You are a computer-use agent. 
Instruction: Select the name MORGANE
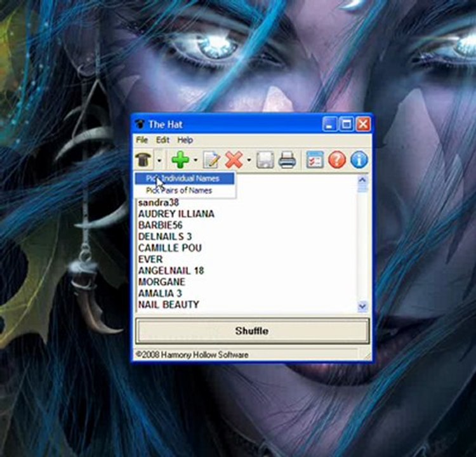pyautogui.click(x=161, y=282)
